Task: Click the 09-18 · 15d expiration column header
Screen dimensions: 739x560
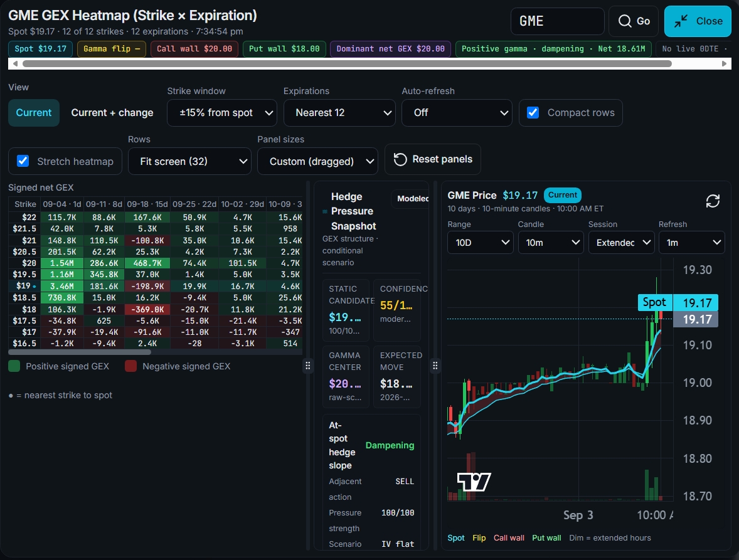Action: 147,204
